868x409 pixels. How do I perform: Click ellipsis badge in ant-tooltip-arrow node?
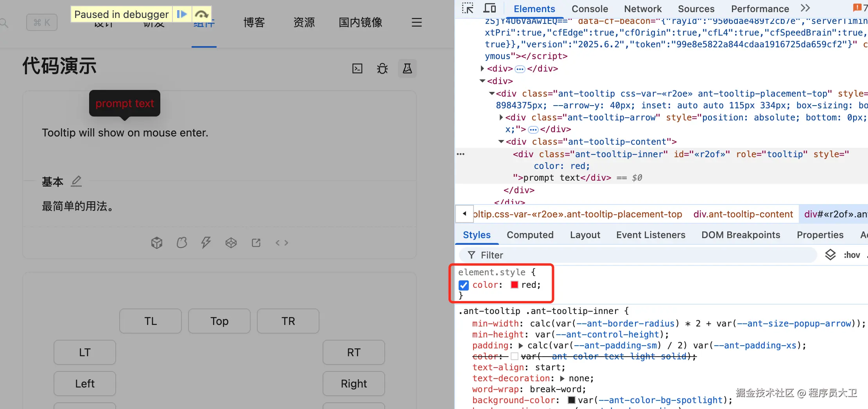(533, 129)
